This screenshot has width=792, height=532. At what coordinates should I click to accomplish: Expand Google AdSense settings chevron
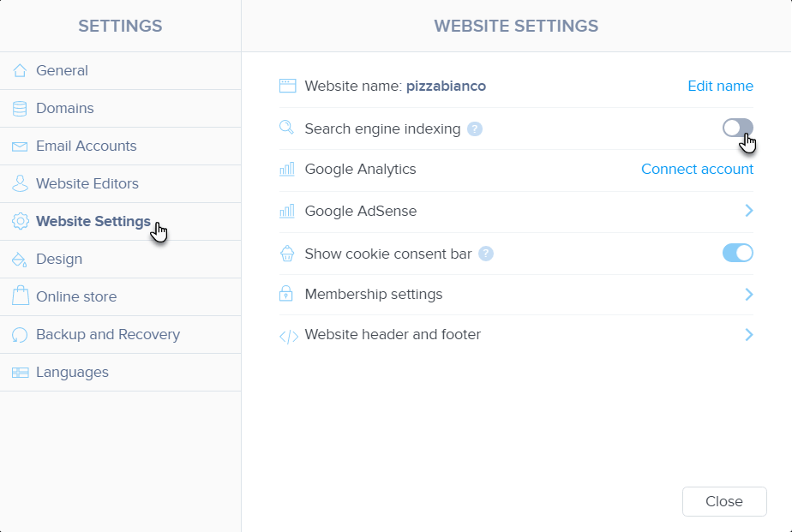tap(748, 211)
